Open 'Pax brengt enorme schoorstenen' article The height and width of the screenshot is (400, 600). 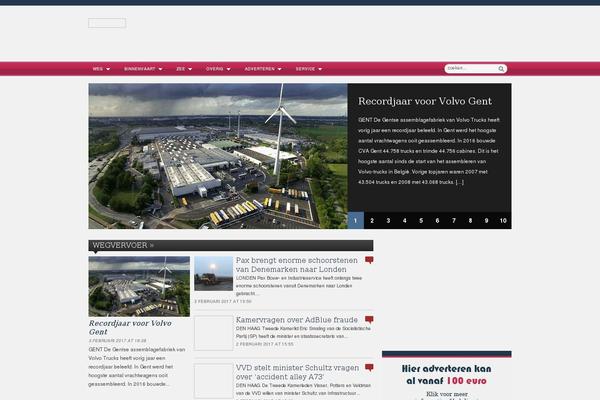click(297, 264)
